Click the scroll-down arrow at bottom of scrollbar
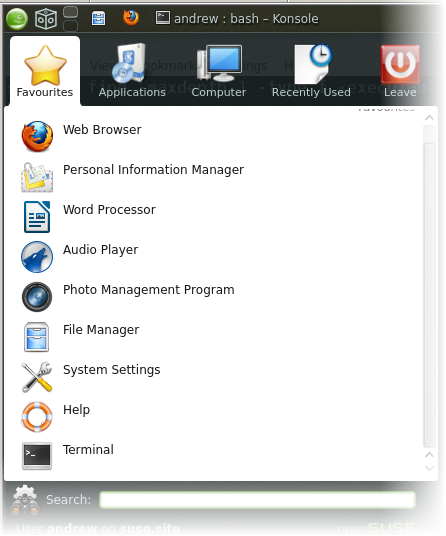Screen dimensions: 446x536 click(429, 468)
